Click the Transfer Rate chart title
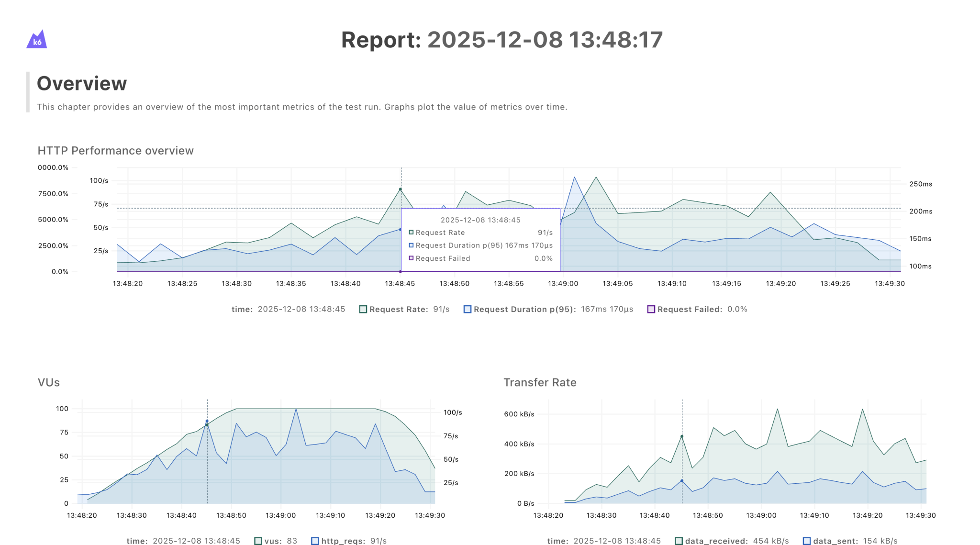 coord(540,382)
